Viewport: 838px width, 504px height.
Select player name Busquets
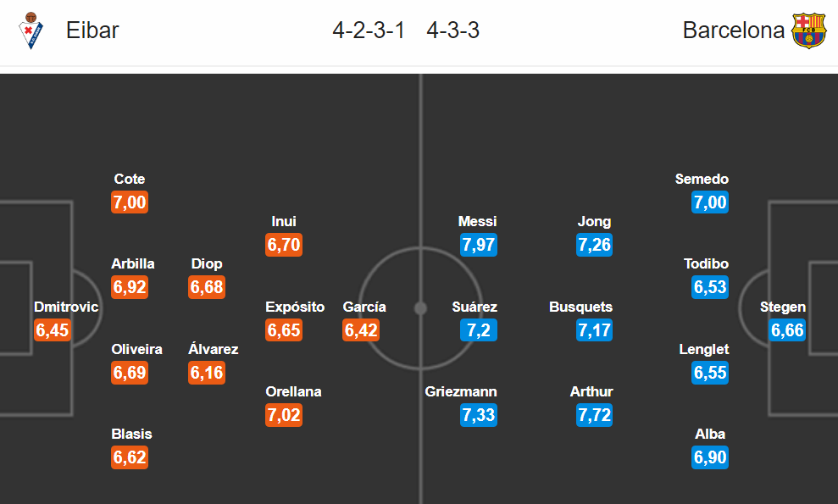click(x=580, y=307)
